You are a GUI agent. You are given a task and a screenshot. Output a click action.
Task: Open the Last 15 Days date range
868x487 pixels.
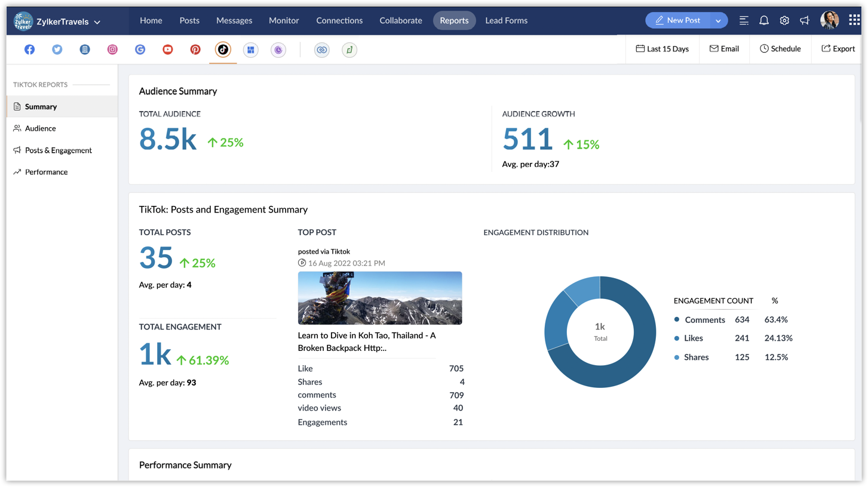tap(662, 49)
